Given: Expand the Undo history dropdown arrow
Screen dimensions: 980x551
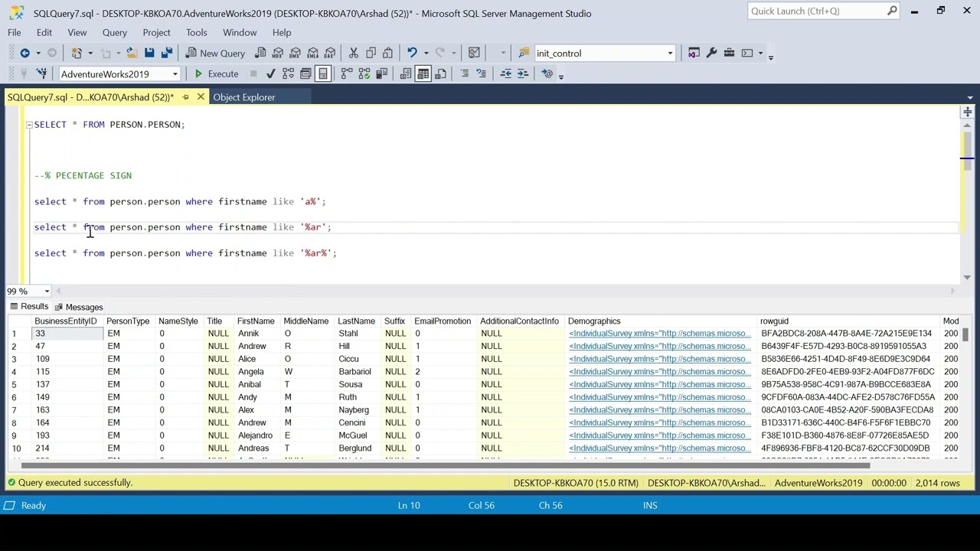Looking at the screenshot, I should [426, 53].
